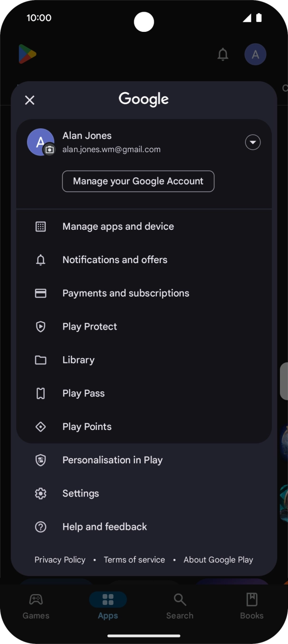Tap Alan Jones's profile photo
The width and height of the screenshot is (288, 644).
(40, 142)
